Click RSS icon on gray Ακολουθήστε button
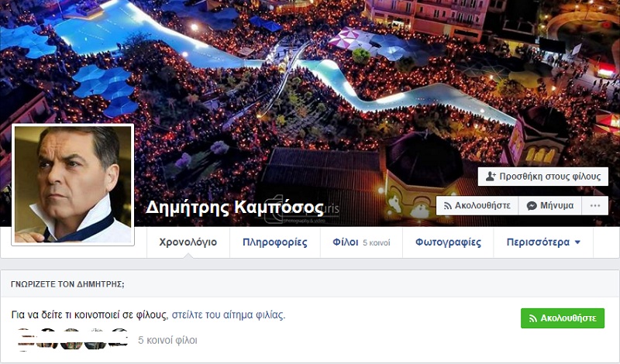 (448, 206)
